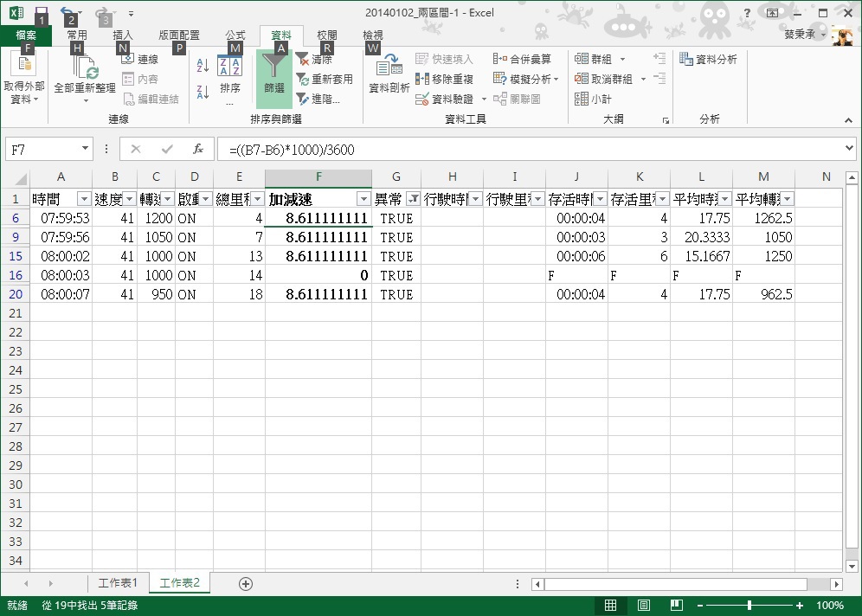
Task: Open the filter dropdown for 加減速 column
Action: tap(363, 199)
